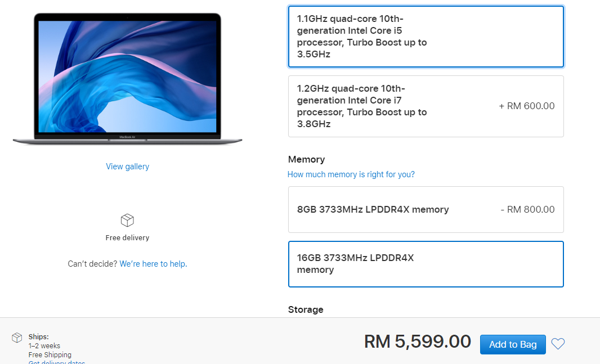The image size is (600, 364).
Task: Select 8GB 3733MHz LPDDR4X memory
Action: pos(426,209)
